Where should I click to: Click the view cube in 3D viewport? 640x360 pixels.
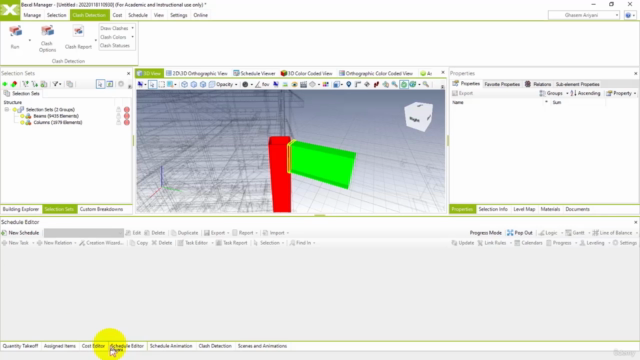pyautogui.click(x=418, y=117)
